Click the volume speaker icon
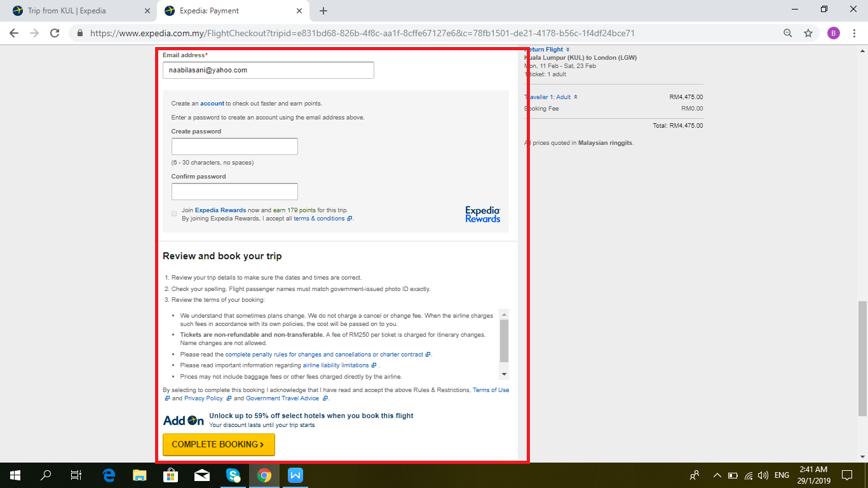 pyautogui.click(x=763, y=475)
